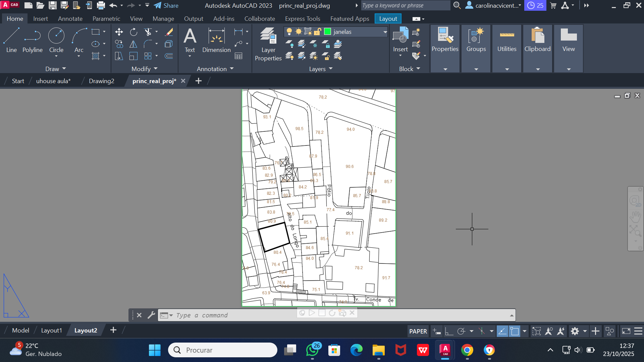Choose the Mirror tool icon
Image resolution: width=644 pixels, height=362 pixels.
[133, 44]
